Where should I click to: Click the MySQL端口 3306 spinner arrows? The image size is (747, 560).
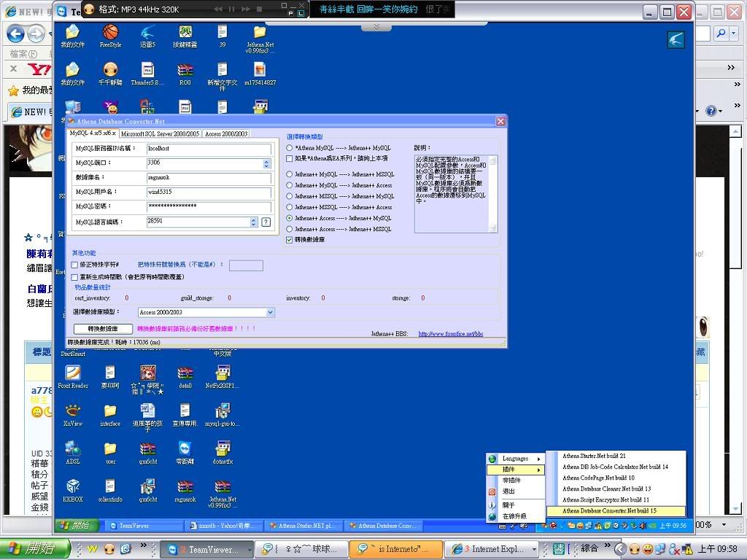(x=266, y=163)
